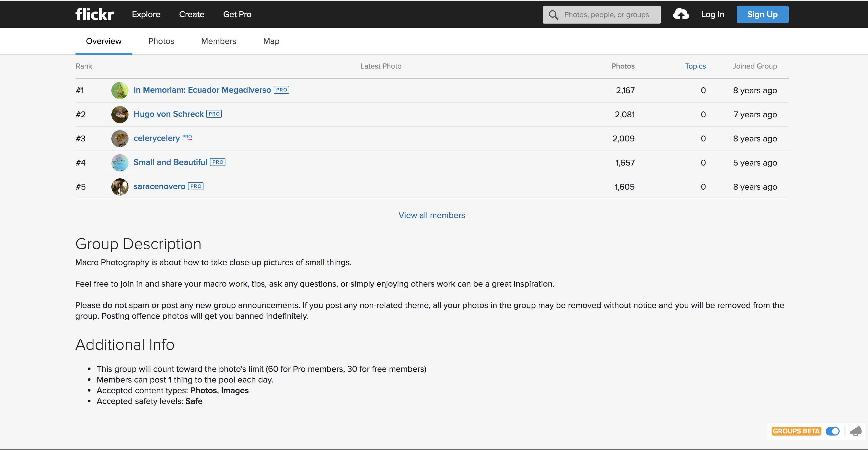The image size is (868, 450).
Task: Open the Create menu
Action: (192, 14)
